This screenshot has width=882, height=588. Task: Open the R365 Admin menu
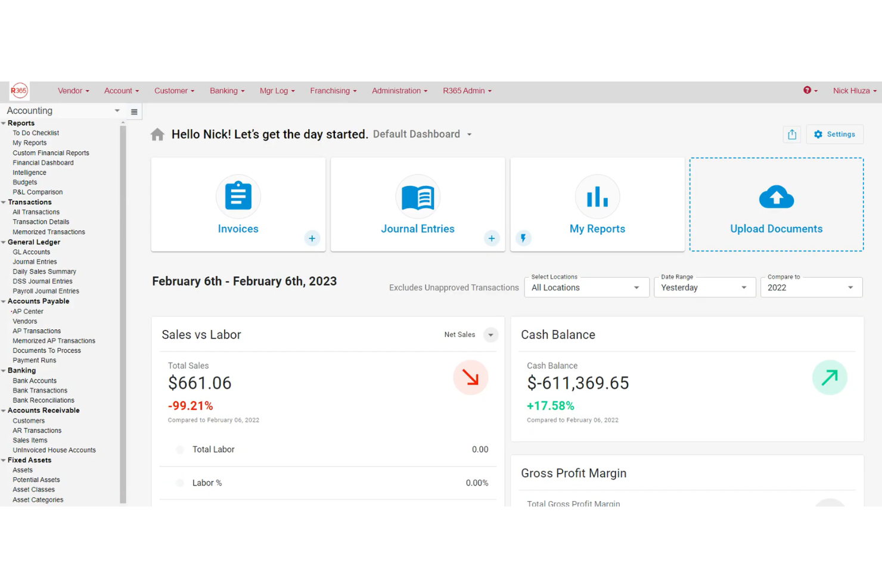(x=467, y=91)
